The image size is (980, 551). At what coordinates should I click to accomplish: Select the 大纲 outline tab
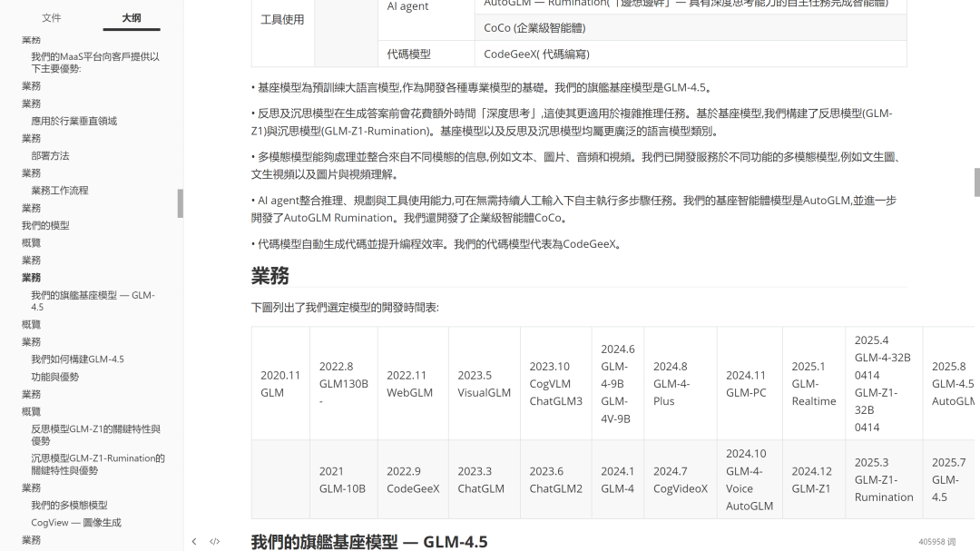(x=132, y=18)
